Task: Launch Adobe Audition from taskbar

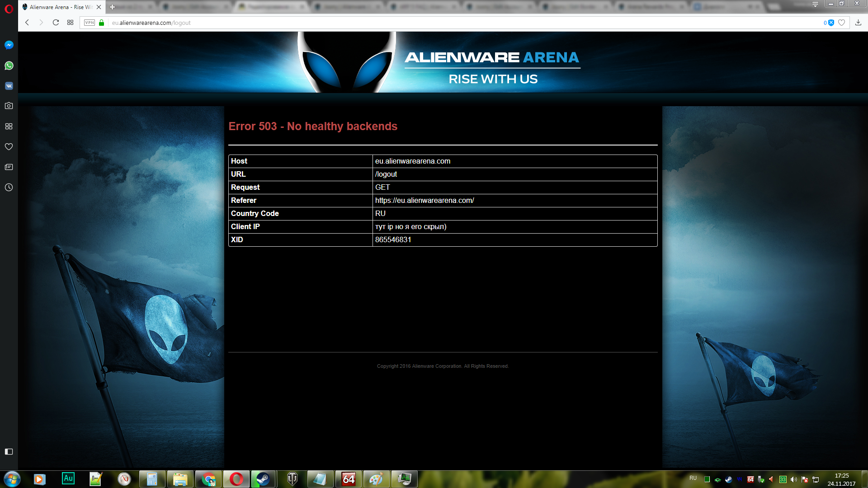Action: 68,479
